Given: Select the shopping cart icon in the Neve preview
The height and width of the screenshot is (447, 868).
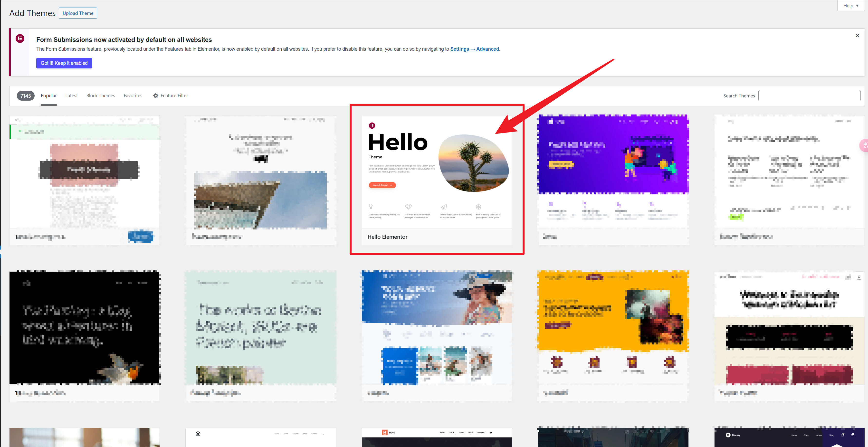Looking at the screenshot, I should pyautogui.click(x=491, y=433).
